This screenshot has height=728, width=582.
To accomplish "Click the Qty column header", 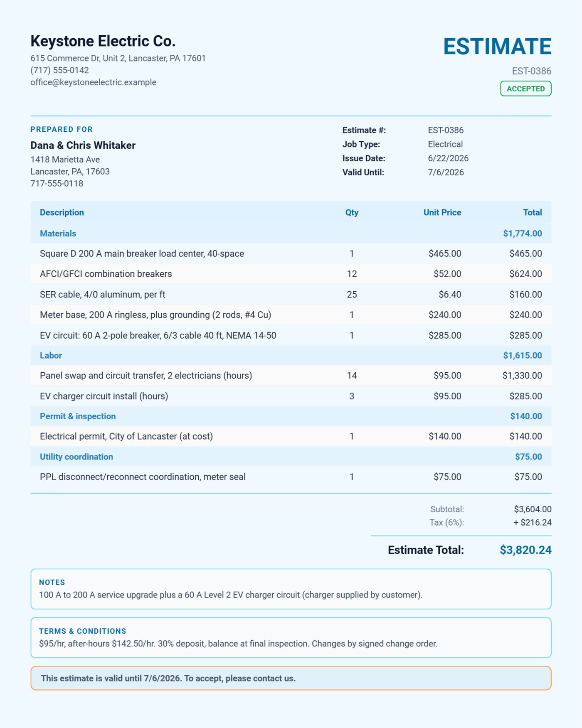I will 352,212.
